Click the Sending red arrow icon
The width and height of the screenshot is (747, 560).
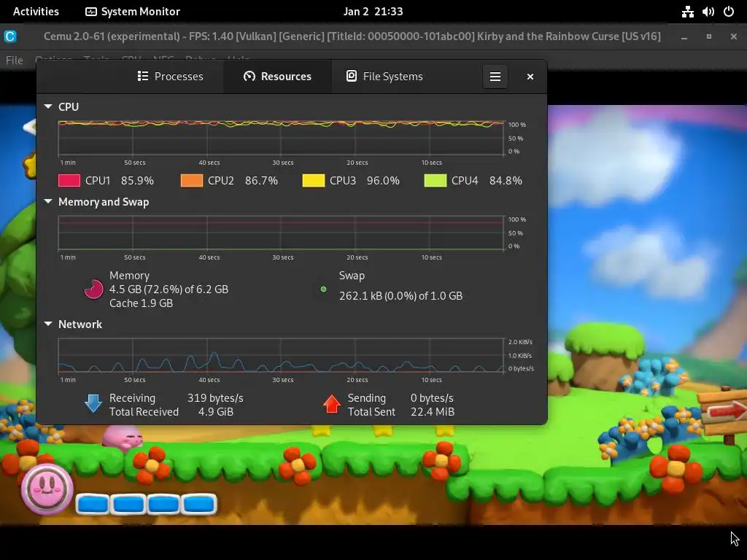(x=332, y=404)
